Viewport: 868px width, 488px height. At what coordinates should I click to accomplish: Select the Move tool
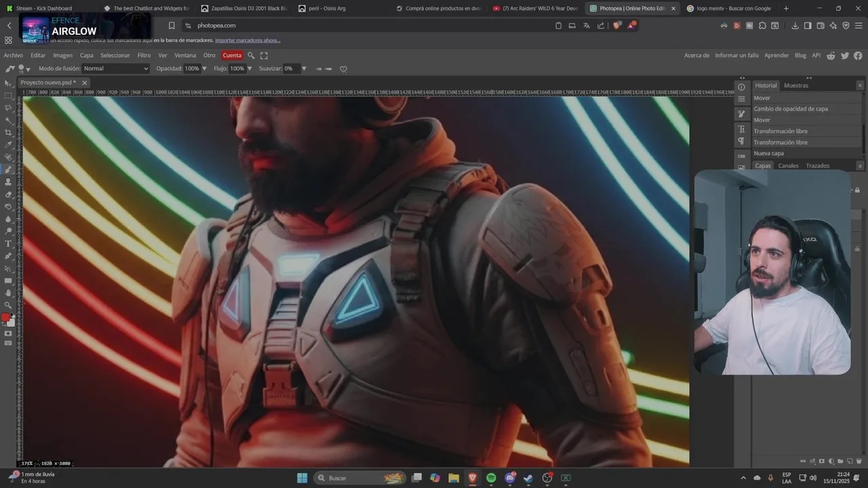8,83
